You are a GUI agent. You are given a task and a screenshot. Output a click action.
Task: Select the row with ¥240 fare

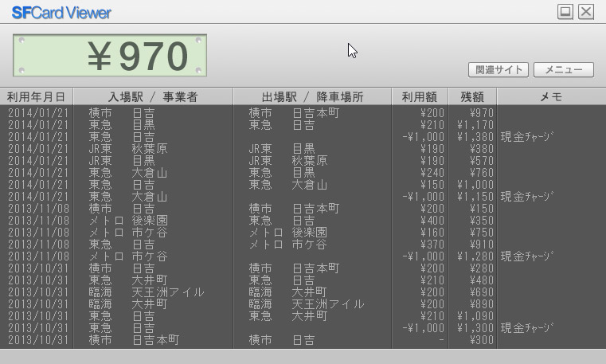pos(303,173)
